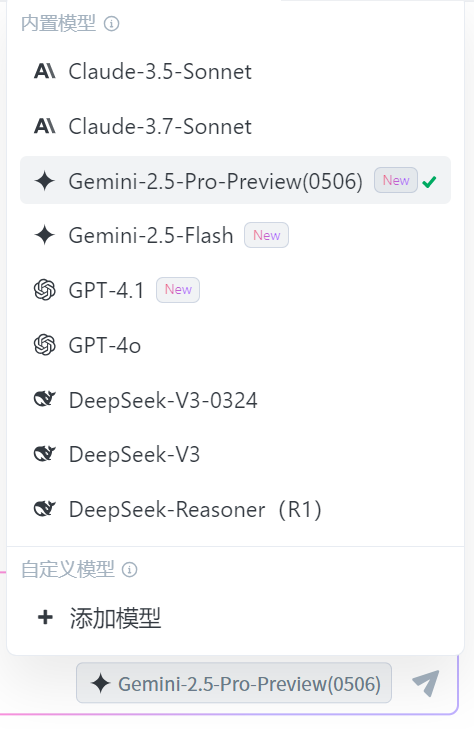Click the OpenAI logo beside GPT-4o

coord(45,345)
